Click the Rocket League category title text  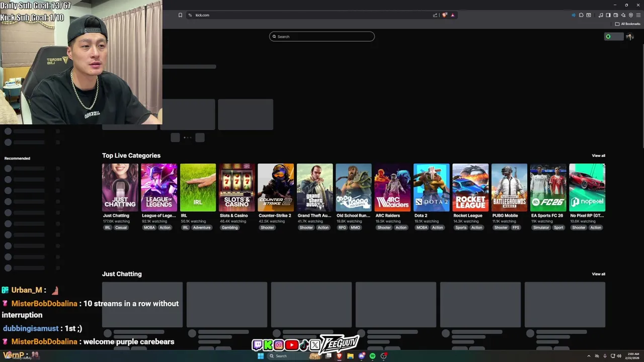[x=468, y=216]
